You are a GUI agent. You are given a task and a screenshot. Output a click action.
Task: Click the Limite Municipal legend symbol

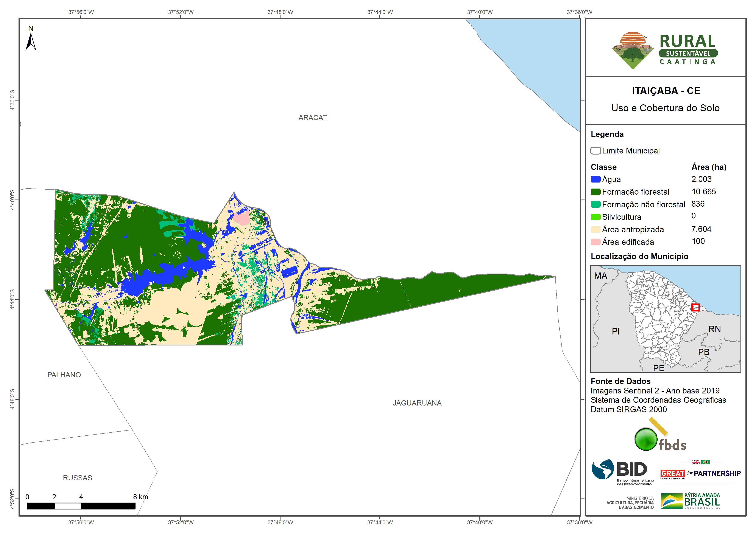point(595,151)
